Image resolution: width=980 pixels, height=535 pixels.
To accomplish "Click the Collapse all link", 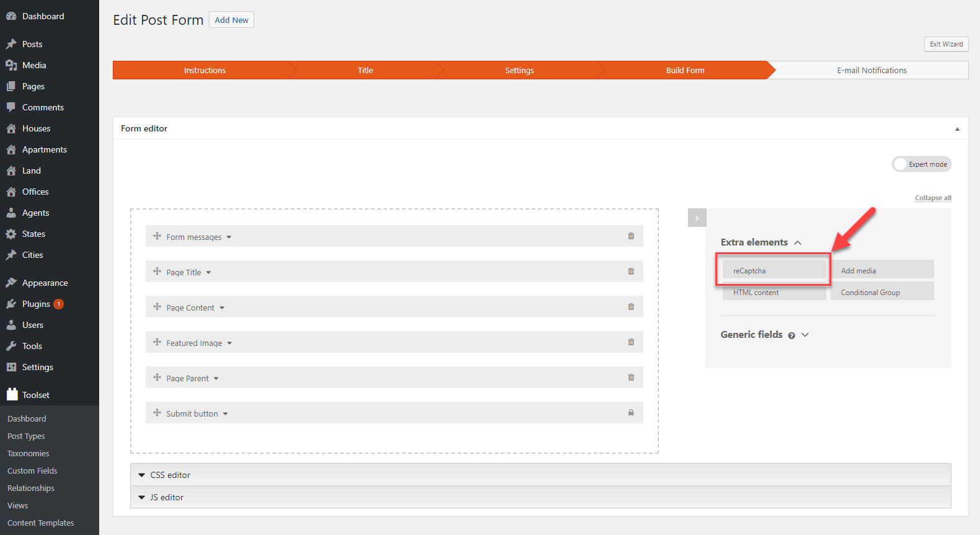I will point(933,198).
